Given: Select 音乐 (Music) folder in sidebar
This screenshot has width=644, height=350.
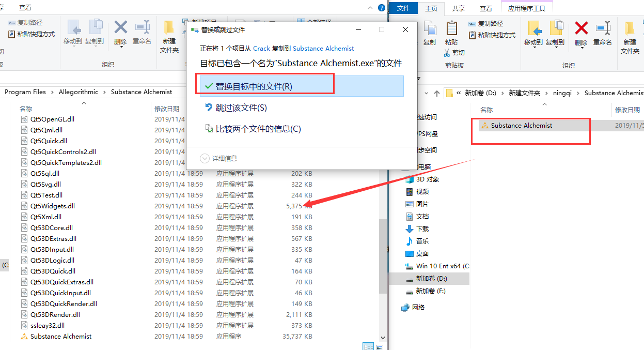Looking at the screenshot, I should 422,241.
